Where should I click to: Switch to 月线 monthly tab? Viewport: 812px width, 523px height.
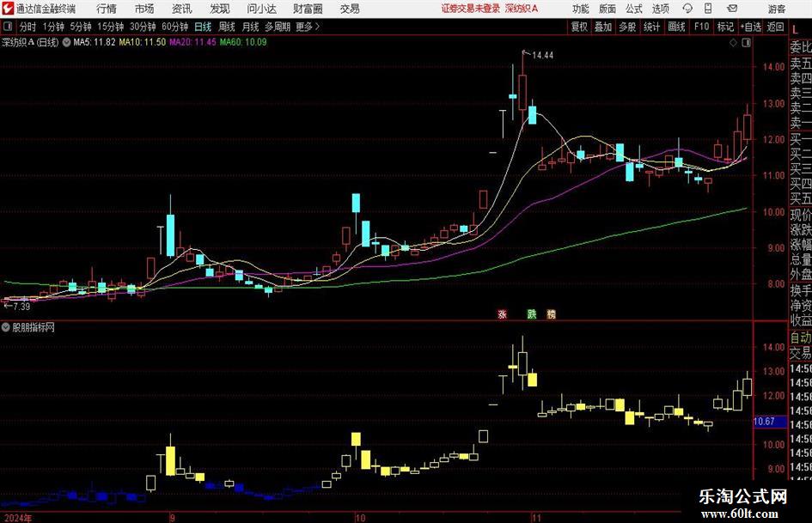click(250, 27)
